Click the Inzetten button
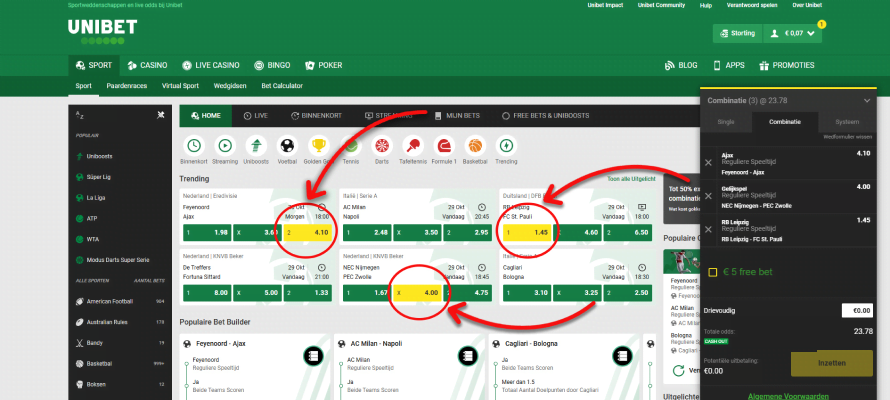 coord(832,363)
